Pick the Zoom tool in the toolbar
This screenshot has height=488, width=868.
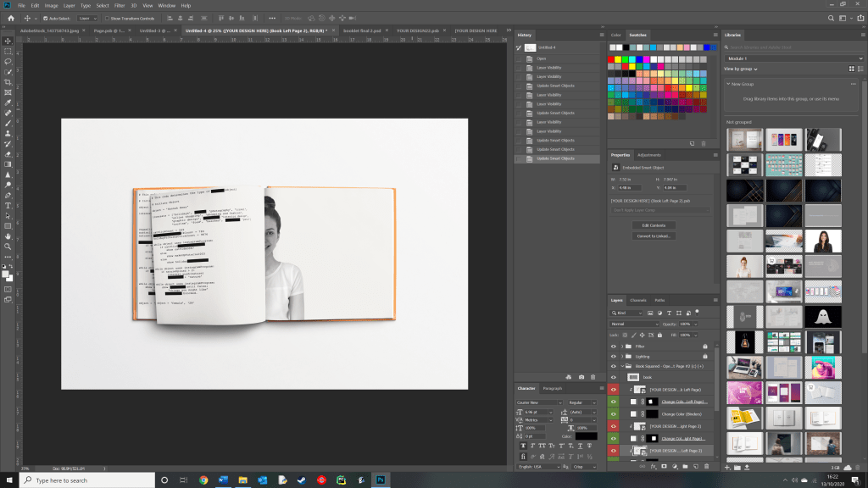pos(8,247)
